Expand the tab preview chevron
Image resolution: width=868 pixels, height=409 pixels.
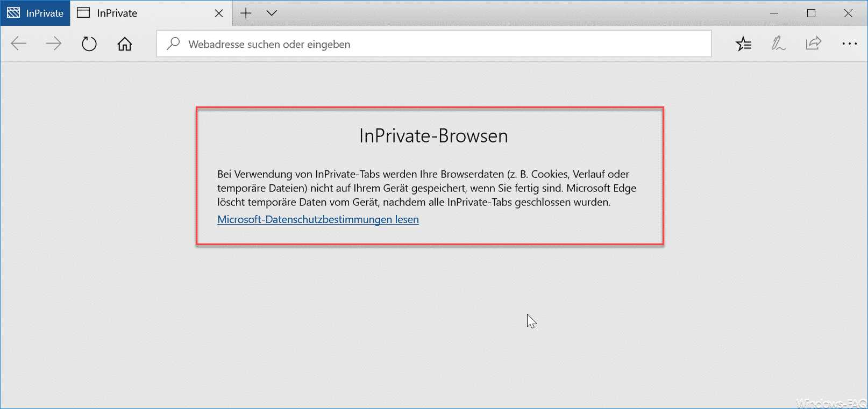(272, 13)
